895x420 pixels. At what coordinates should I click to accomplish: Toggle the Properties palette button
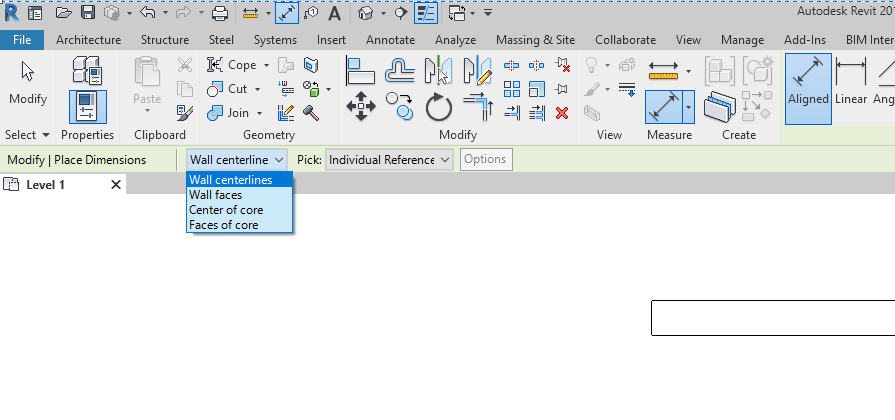tap(87, 107)
